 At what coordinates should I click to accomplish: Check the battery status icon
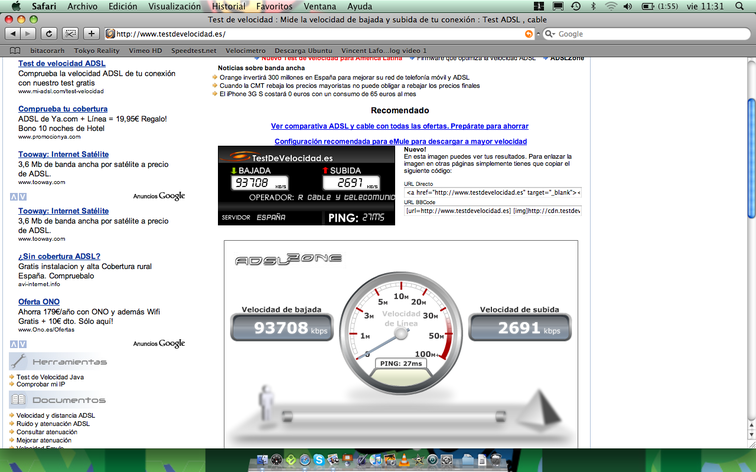(648, 6)
